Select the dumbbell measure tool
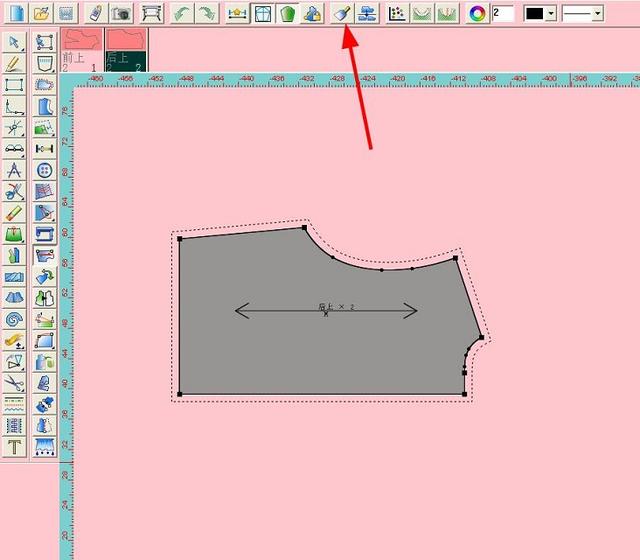Screen dimensions: 640x560 pos(44,149)
